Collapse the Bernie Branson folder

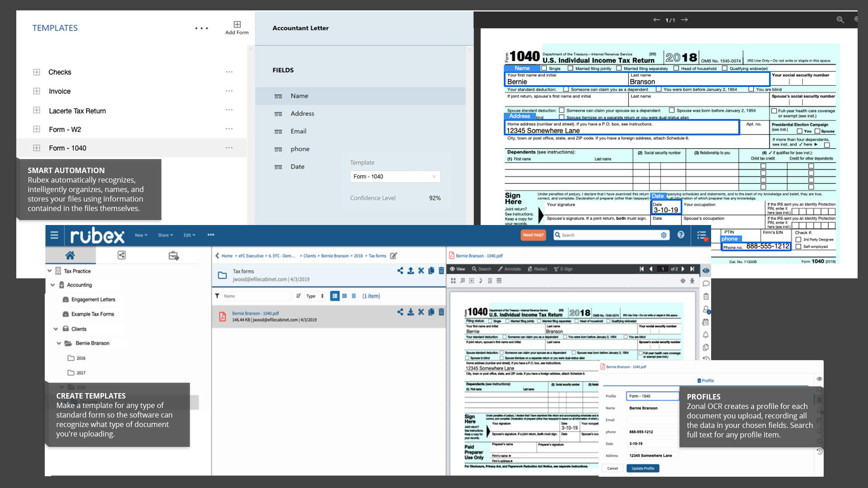point(59,343)
